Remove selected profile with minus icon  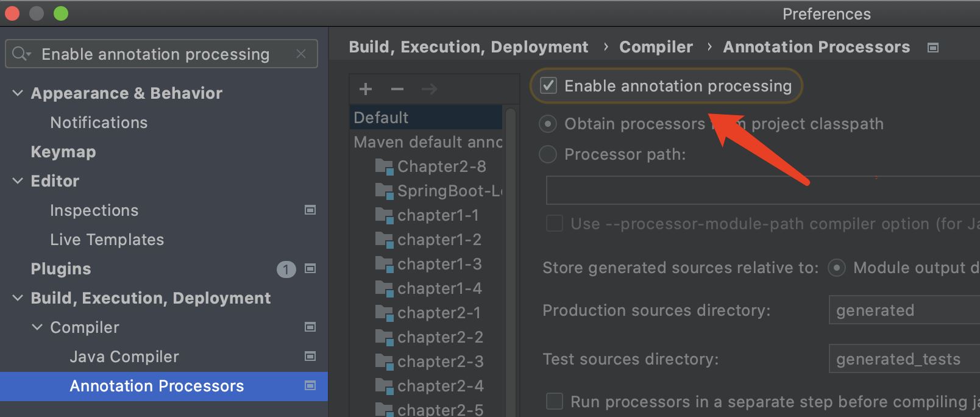397,89
